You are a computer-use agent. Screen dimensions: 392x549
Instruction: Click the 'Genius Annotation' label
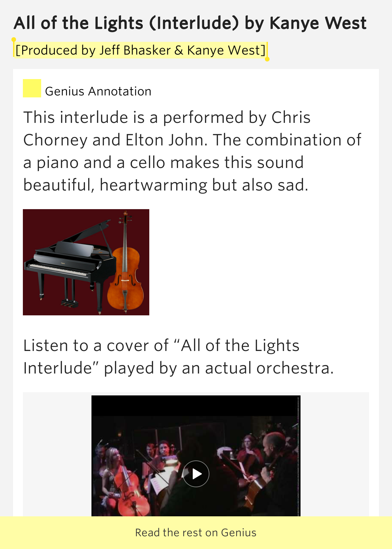(x=98, y=91)
